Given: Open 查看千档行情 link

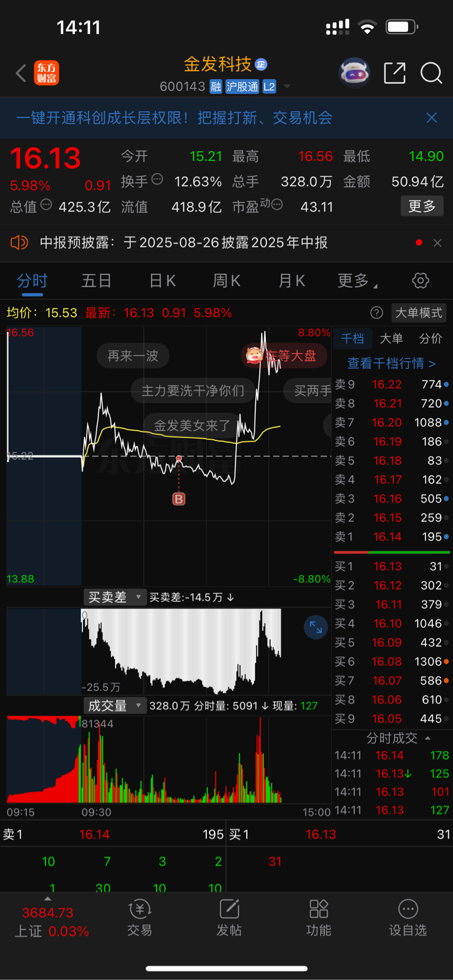Looking at the screenshot, I should point(392,363).
